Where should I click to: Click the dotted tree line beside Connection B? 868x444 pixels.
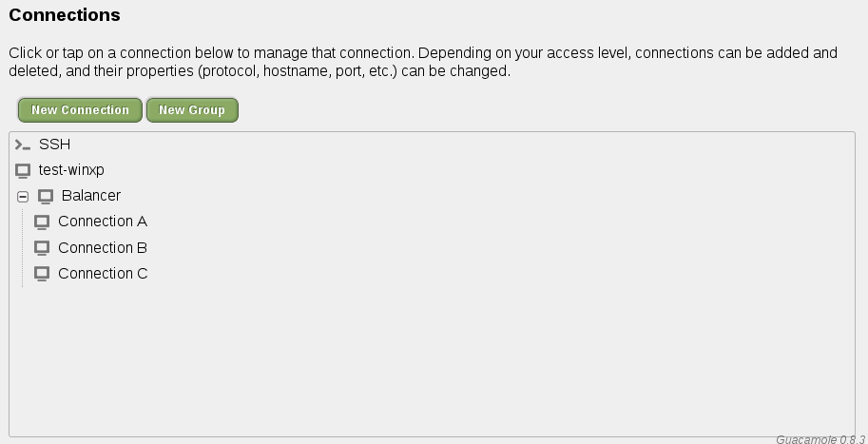23,248
